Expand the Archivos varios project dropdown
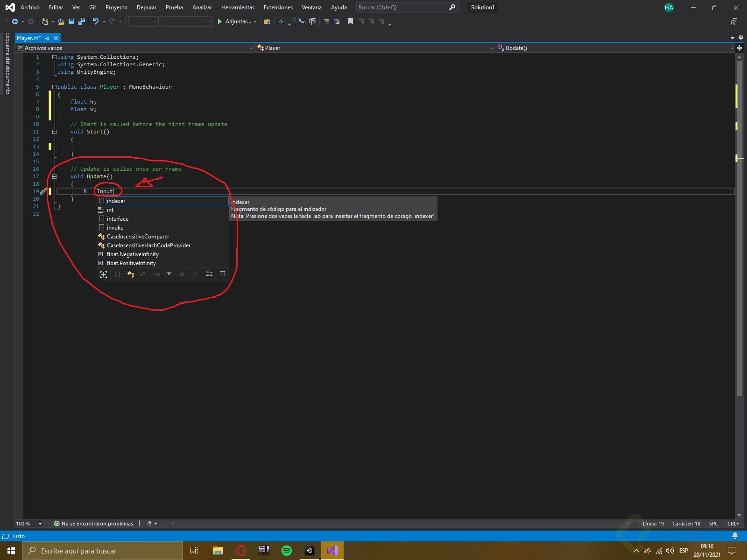This screenshot has height=560, width=747. coord(251,48)
